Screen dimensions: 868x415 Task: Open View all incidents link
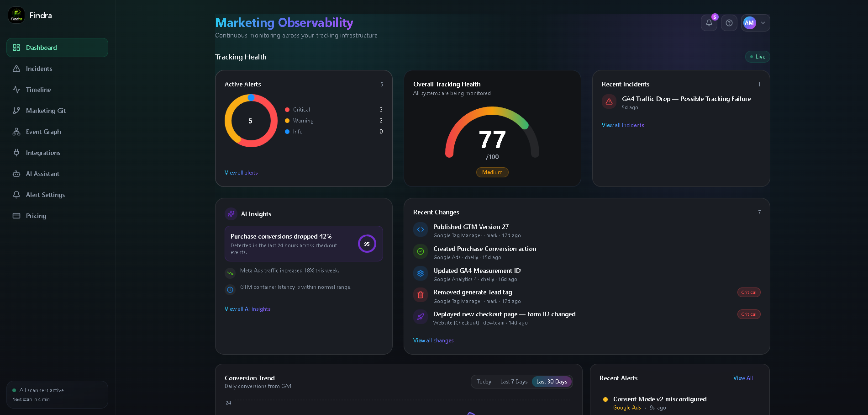pyautogui.click(x=623, y=125)
